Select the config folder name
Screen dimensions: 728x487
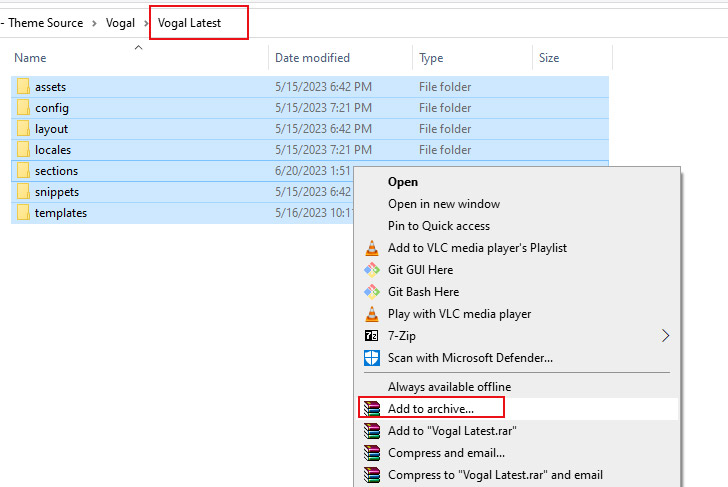[x=52, y=108]
